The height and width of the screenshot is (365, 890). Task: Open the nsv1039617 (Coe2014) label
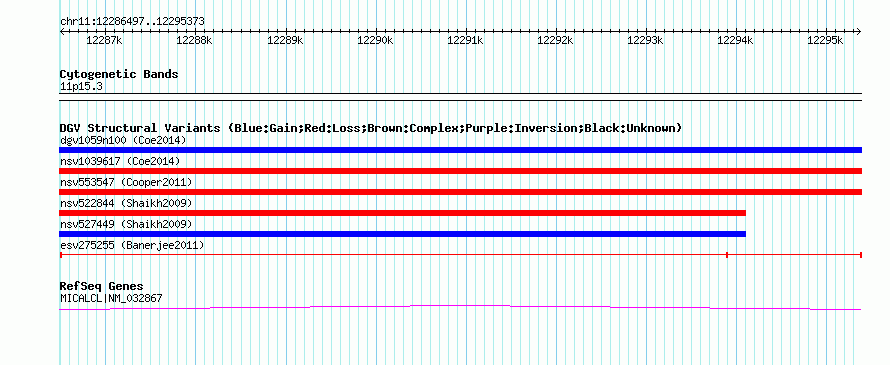click(x=120, y=161)
